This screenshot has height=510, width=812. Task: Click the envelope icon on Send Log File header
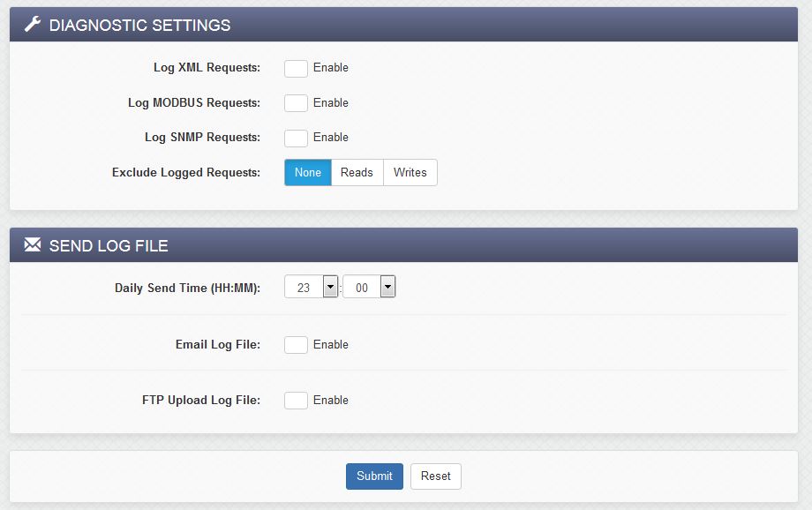(32, 245)
